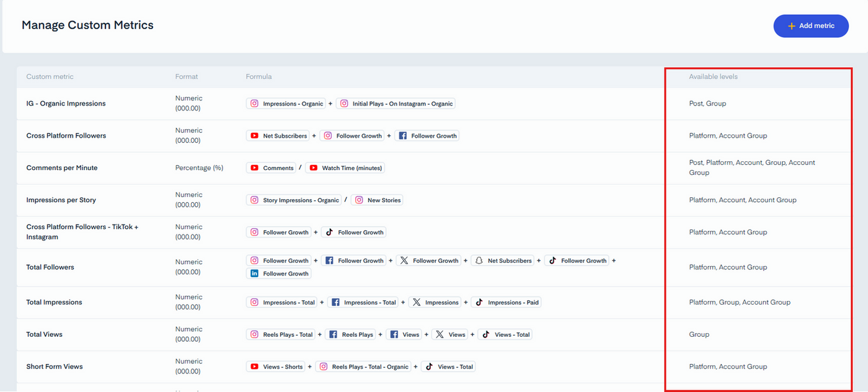Click Group levels cell of Total Views
Screen dimensions: 868x392
click(x=699, y=334)
